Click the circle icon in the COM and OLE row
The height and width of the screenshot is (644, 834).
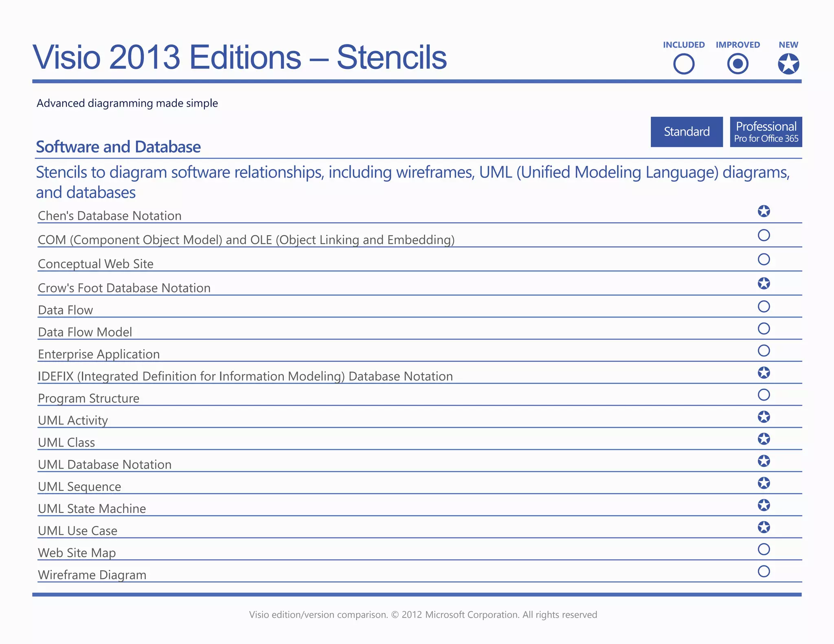(764, 235)
